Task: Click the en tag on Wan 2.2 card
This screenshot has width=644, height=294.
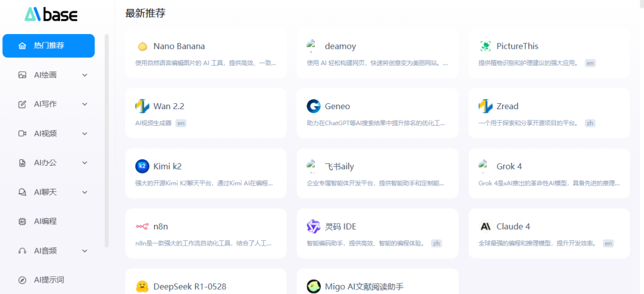Action: tap(181, 123)
